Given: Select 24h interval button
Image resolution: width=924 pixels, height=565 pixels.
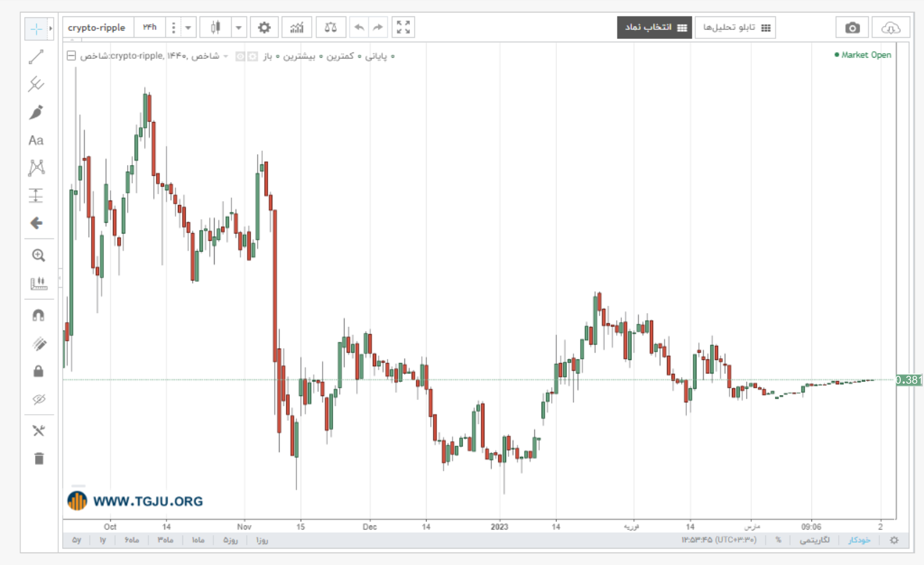Looking at the screenshot, I should tap(150, 27).
